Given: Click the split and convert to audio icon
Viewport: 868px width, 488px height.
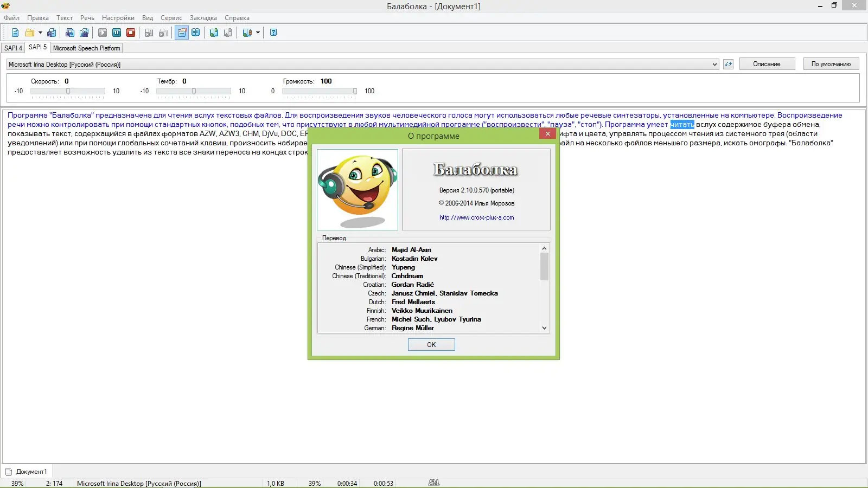Looking at the screenshot, I should (x=84, y=33).
